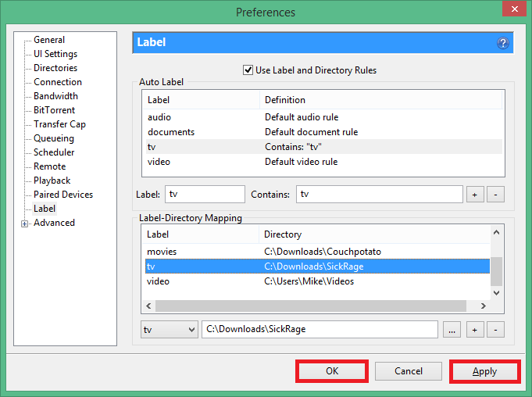Image resolution: width=532 pixels, height=397 pixels.
Task: Open the Scheduler preferences page
Action: click(54, 152)
